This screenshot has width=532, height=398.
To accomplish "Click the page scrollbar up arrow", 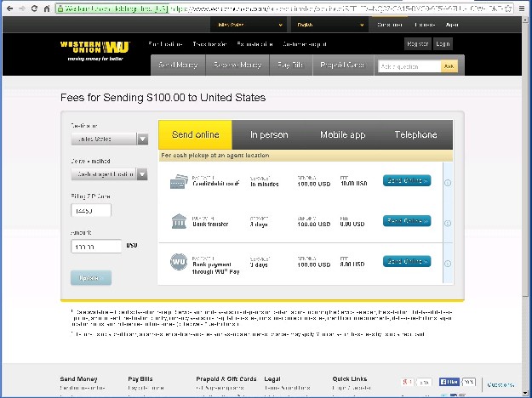I will tap(526, 19).
